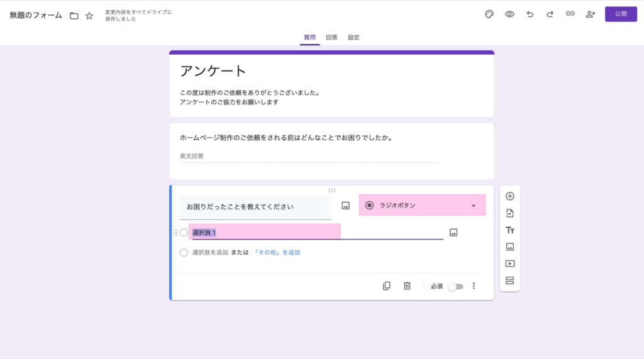The height and width of the screenshot is (359, 644).
Task: Copy the form link icon
Action: coord(570,14)
